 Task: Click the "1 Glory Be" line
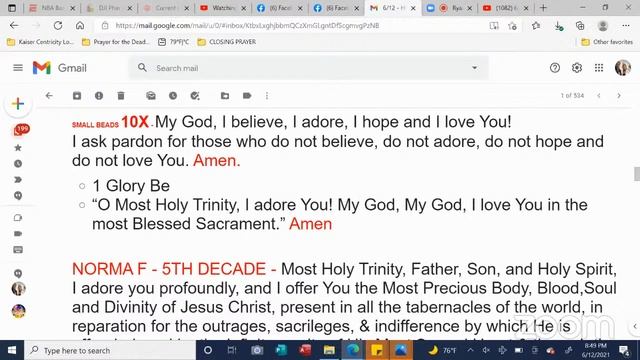131,186
